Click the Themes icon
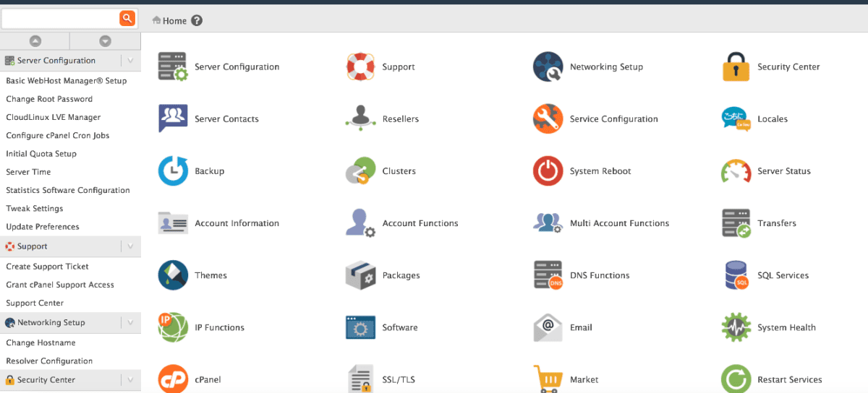Image resolution: width=868 pixels, height=393 pixels. coord(173,275)
